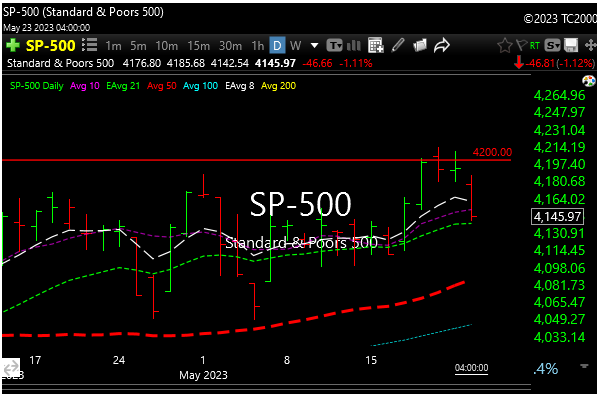Screen dimensions: 597x394
Task: Open the time frame dropdown arrow
Action: coord(314,46)
